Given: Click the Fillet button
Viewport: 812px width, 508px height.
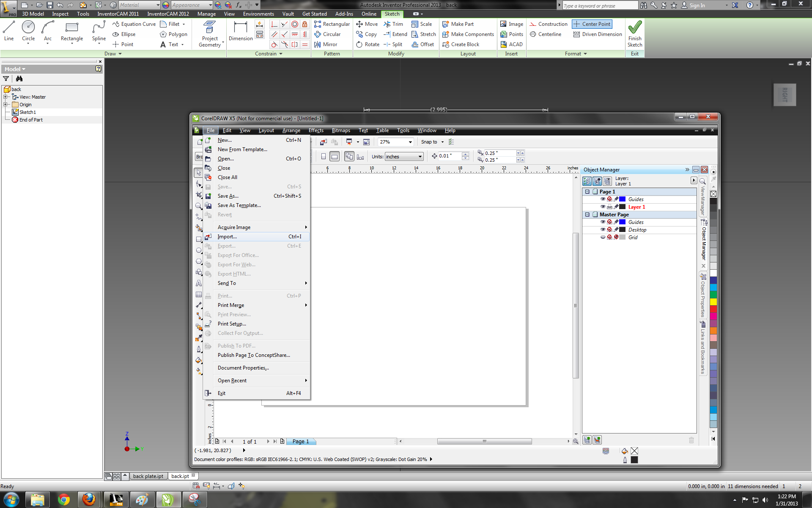Looking at the screenshot, I should (x=173, y=24).
